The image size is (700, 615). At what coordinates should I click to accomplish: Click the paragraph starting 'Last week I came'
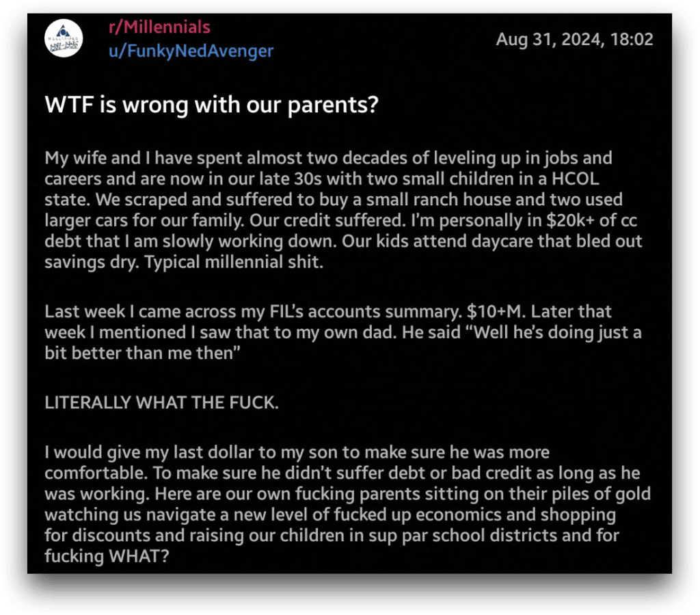[343, 332]
